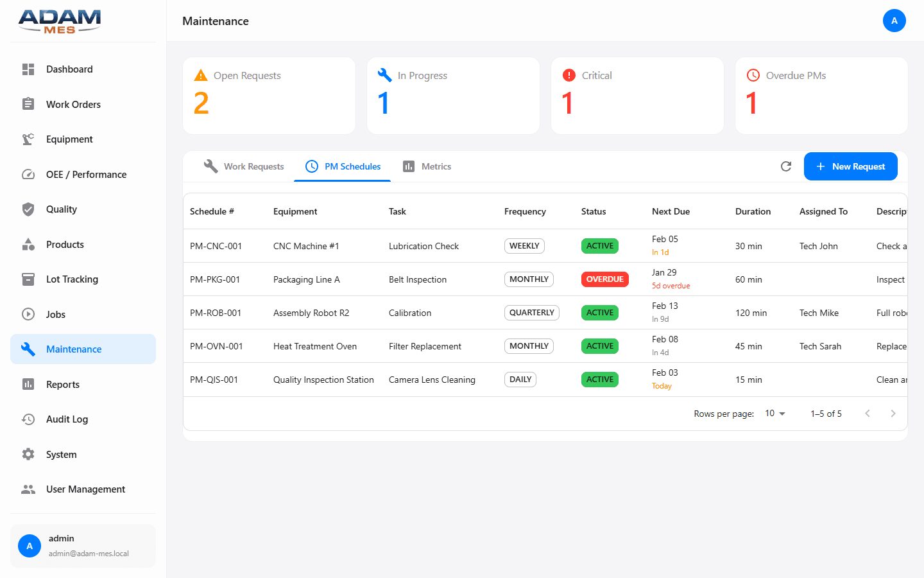Screen dimensions: 924x578
Task: Open the Audit Log history icon
Action: click(x=28, y=419)
